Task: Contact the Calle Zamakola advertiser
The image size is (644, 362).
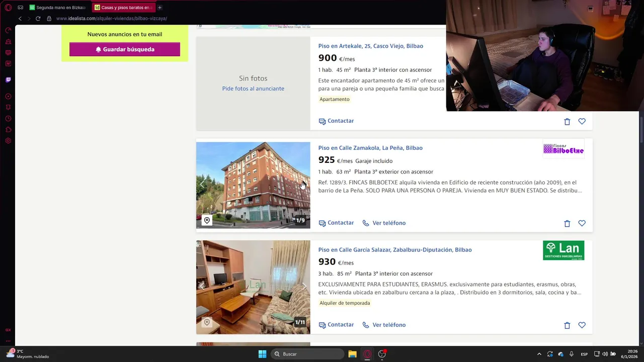Action: [336, 223]
